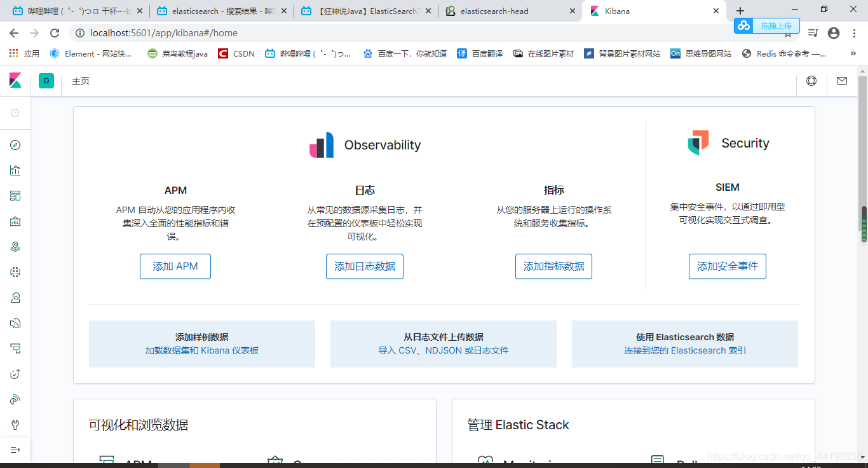Open Dashboard icon in sidebar
868x468 pixels.
pos(15,196)
